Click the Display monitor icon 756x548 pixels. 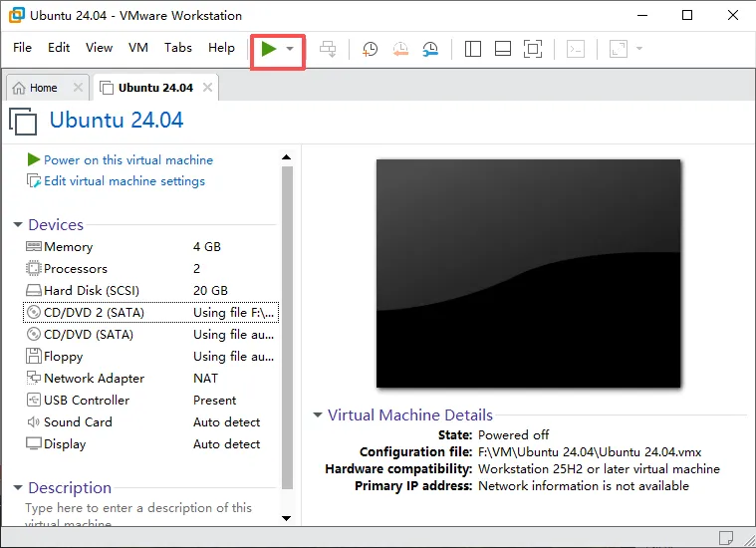point(33,443)
